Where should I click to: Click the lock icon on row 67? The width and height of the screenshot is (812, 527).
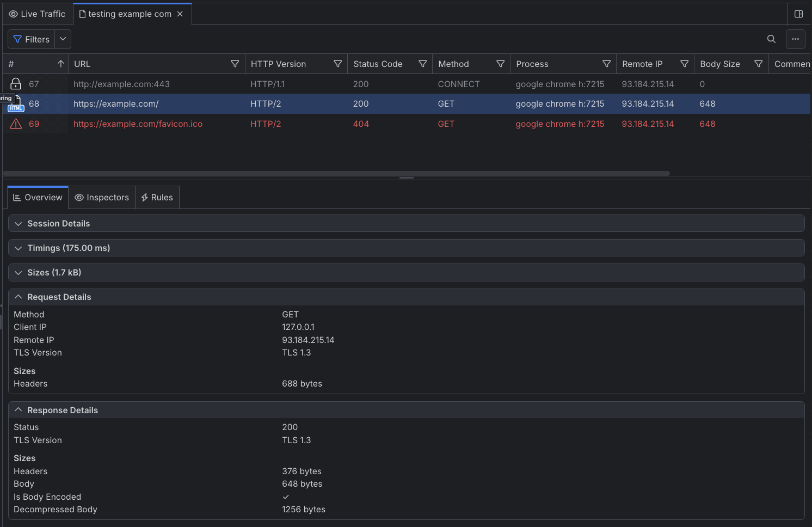16,84
